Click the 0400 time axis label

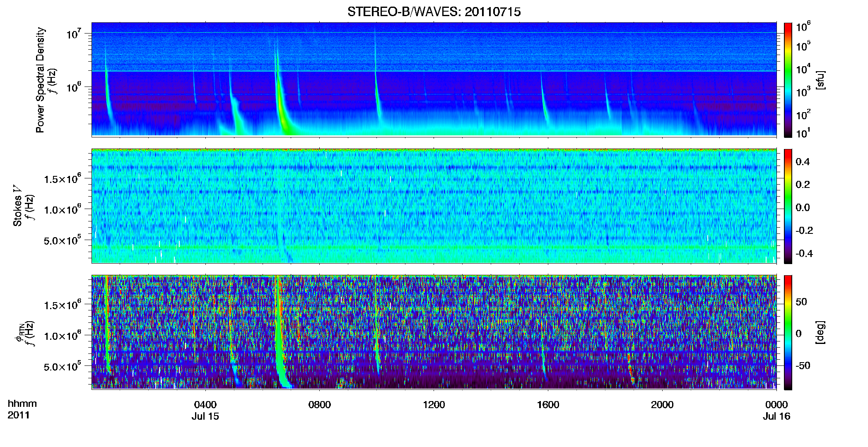(205, 404)
